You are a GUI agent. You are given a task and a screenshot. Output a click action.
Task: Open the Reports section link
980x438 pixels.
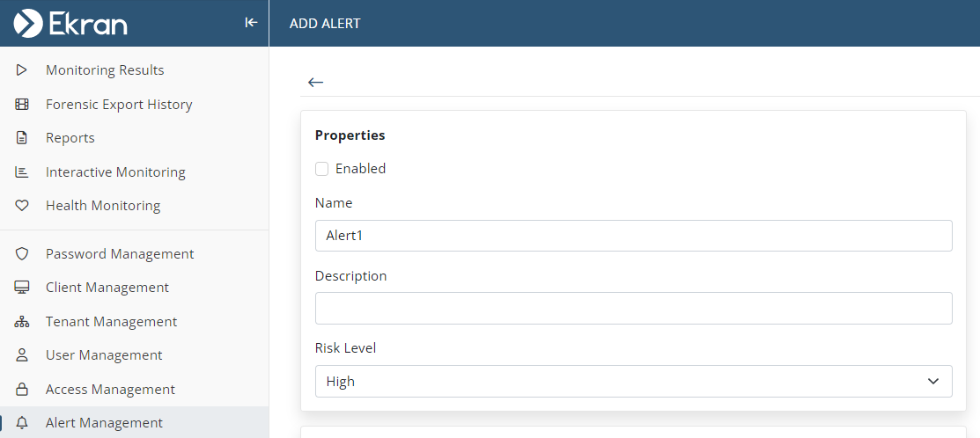[70, 138]
